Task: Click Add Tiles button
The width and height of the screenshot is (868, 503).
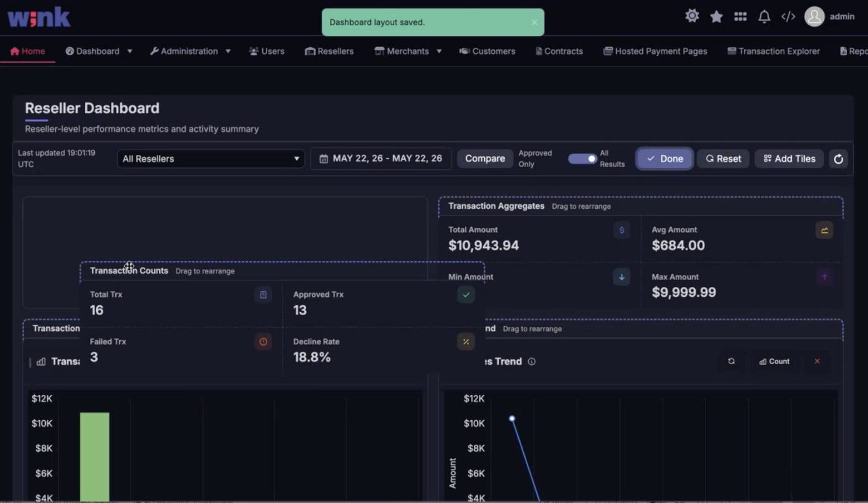Action: coord(789,159)
